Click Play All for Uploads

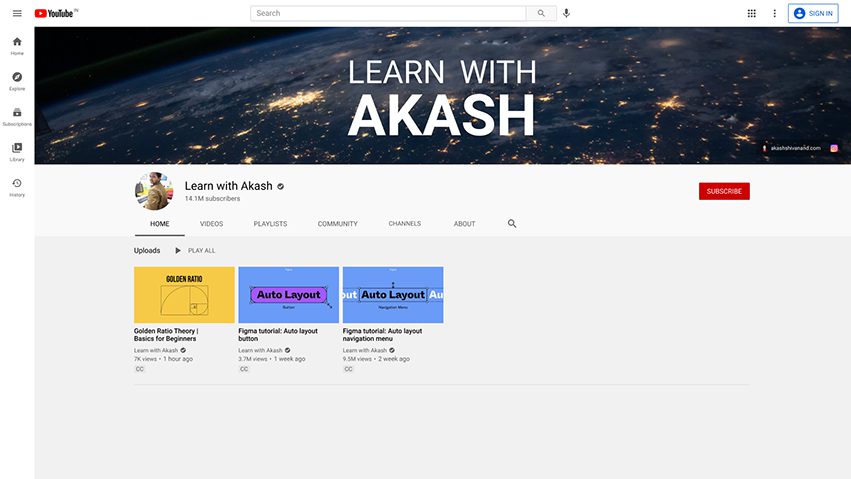[195, 251]
